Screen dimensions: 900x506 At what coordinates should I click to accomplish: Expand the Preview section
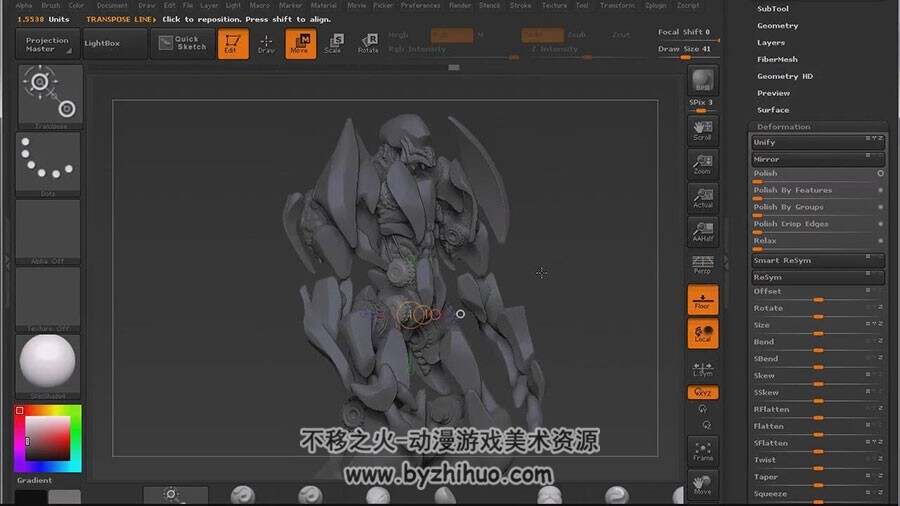pos(773,93)
